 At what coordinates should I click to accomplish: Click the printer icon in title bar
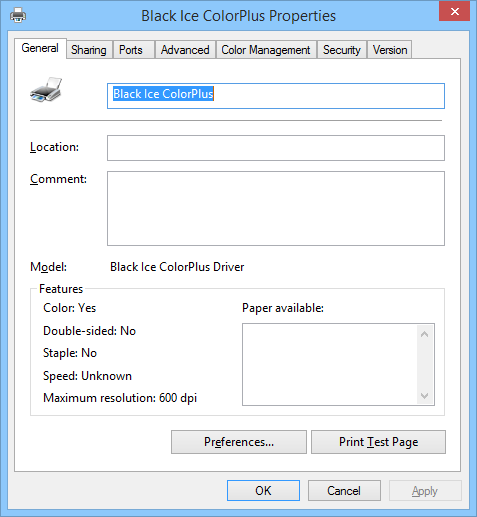18,15
